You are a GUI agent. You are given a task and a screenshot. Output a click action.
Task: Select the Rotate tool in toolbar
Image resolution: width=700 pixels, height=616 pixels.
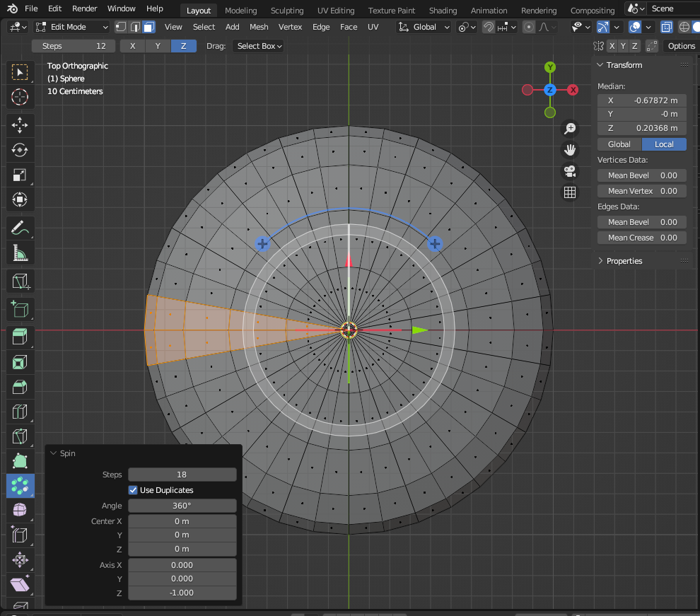click(x=20, y=150)
